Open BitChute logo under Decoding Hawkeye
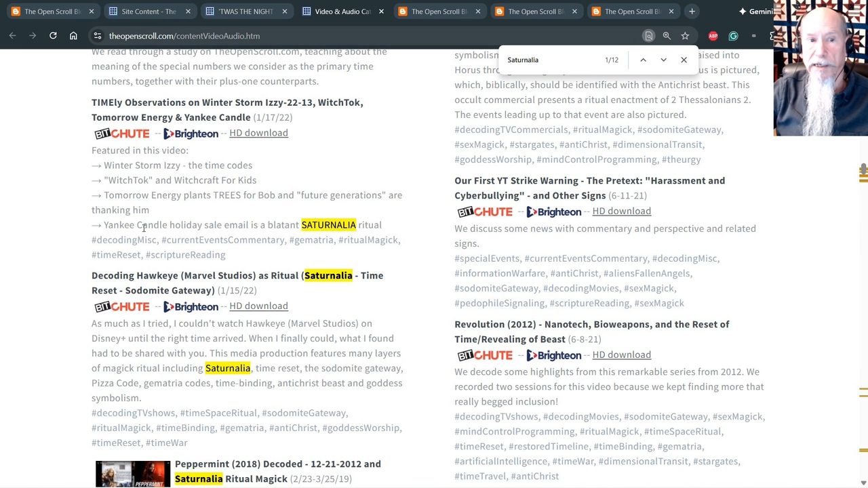This screenshot has height=488, width=868. pos(122,307)
